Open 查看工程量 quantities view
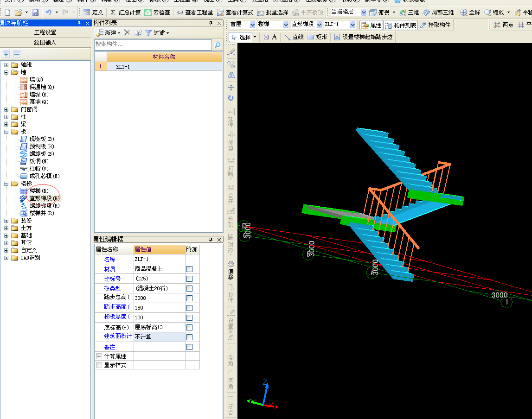The height and width of the screenshot is (419, 532). [195, 13]
